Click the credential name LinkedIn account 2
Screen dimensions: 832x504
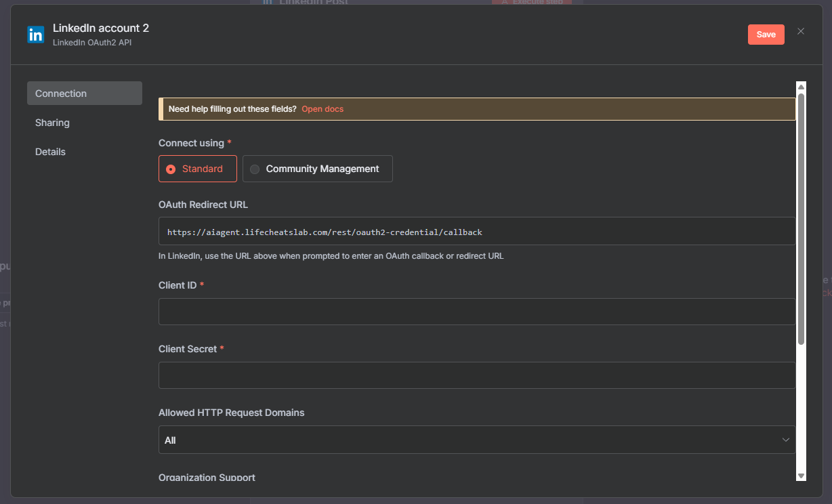(101, 28)
